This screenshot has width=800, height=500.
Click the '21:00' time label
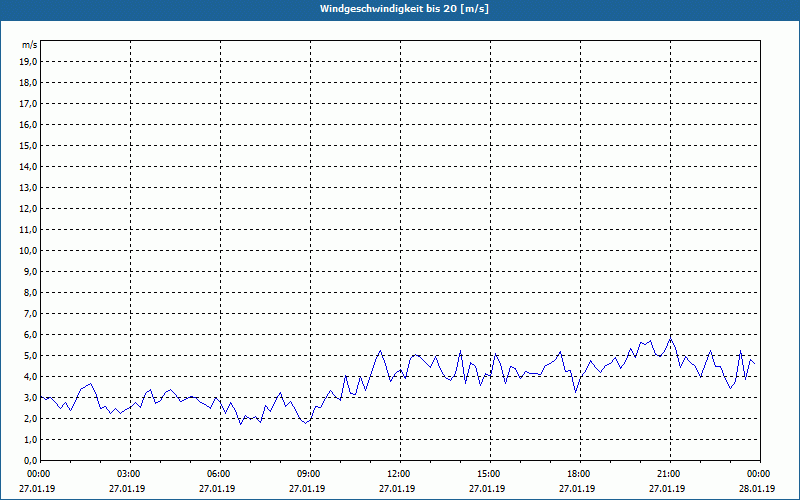[670, 474]
